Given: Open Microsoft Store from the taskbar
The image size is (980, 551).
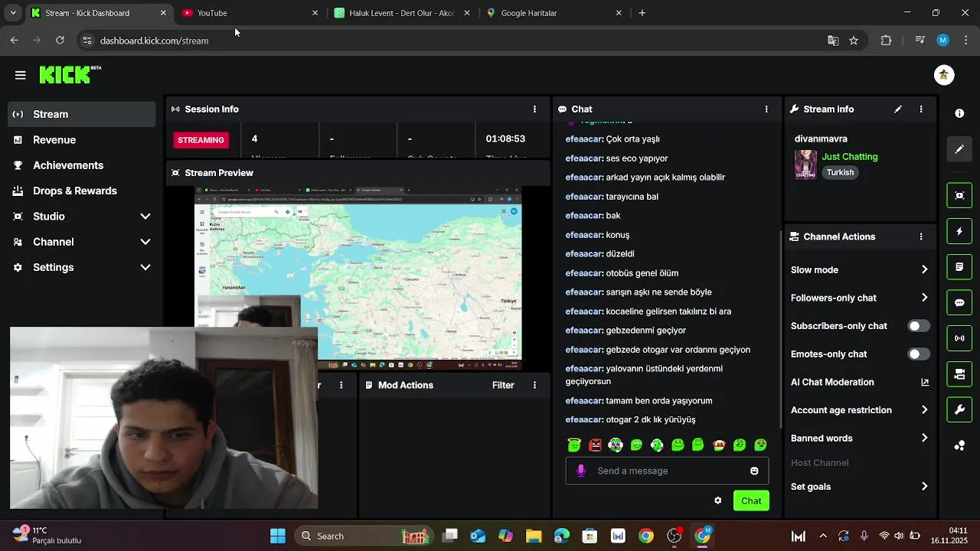Looking at the screenshot, I should [x=590, y=536].
